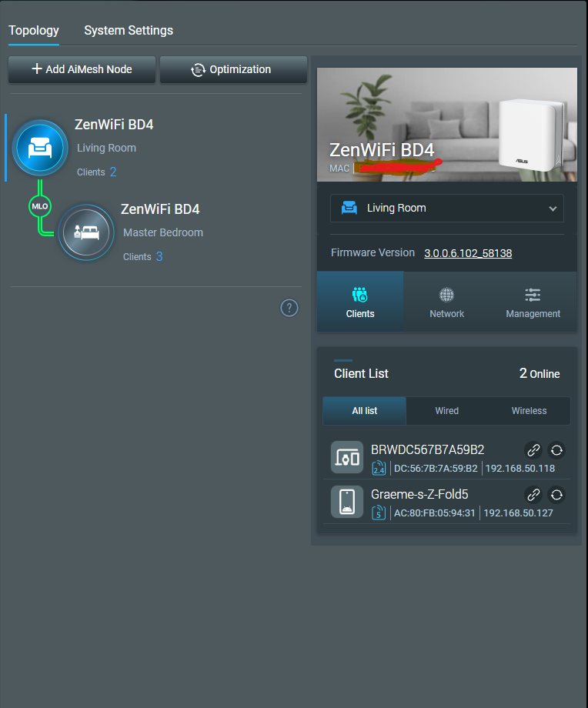This screenshot has height=708, width=588.
Task: Select the Living Room ZenWiFi BD4 node icon
Action: click(x=40, y=148)
